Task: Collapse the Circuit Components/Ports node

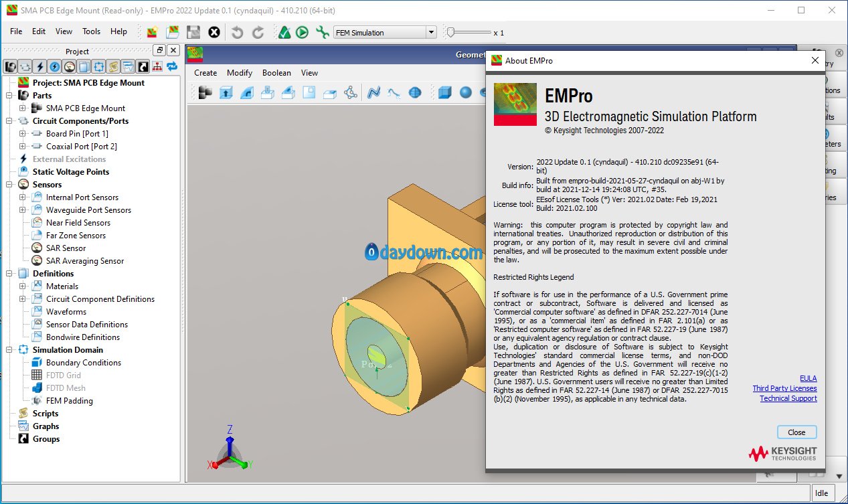Action: [9, 121]
